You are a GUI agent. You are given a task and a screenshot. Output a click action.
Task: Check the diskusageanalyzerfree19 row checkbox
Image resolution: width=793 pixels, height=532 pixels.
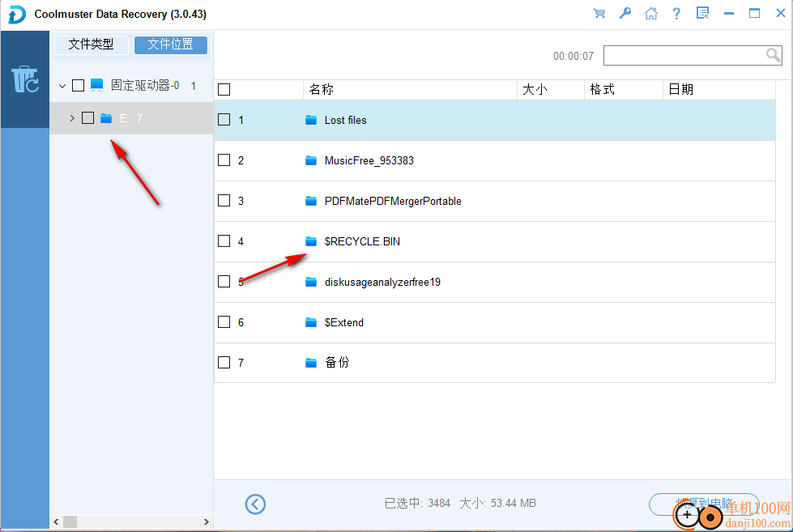pyautogui.click(x=224, y=281)
